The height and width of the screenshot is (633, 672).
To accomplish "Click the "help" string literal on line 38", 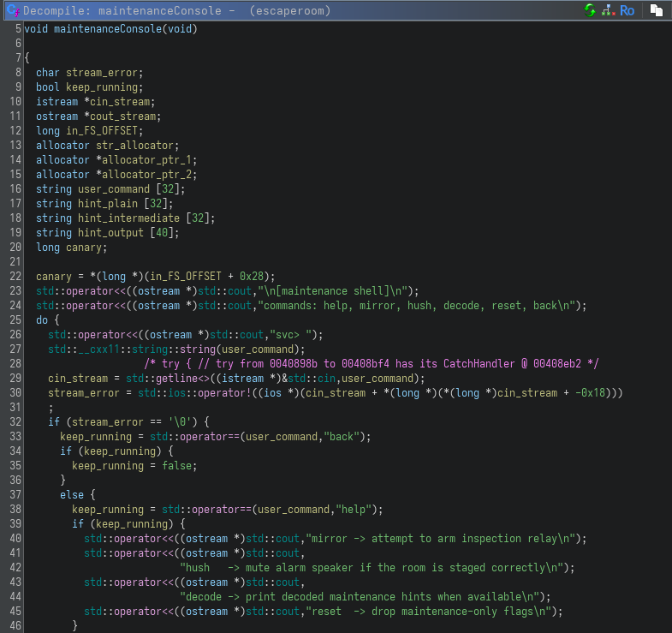I will pyautogui.click(x=354, y=510).
